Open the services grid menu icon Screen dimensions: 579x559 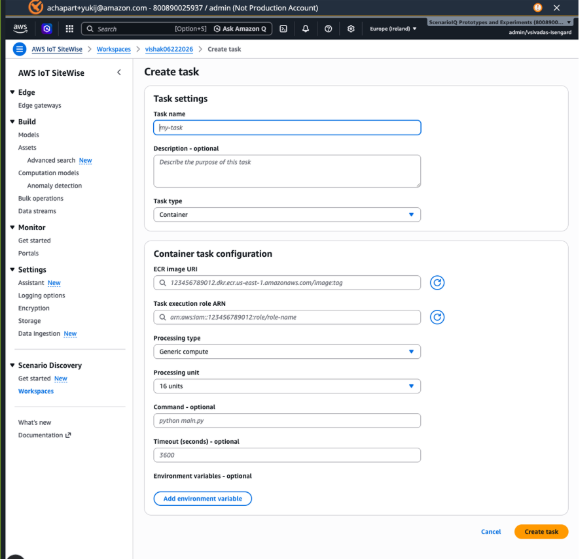(69, 28)
